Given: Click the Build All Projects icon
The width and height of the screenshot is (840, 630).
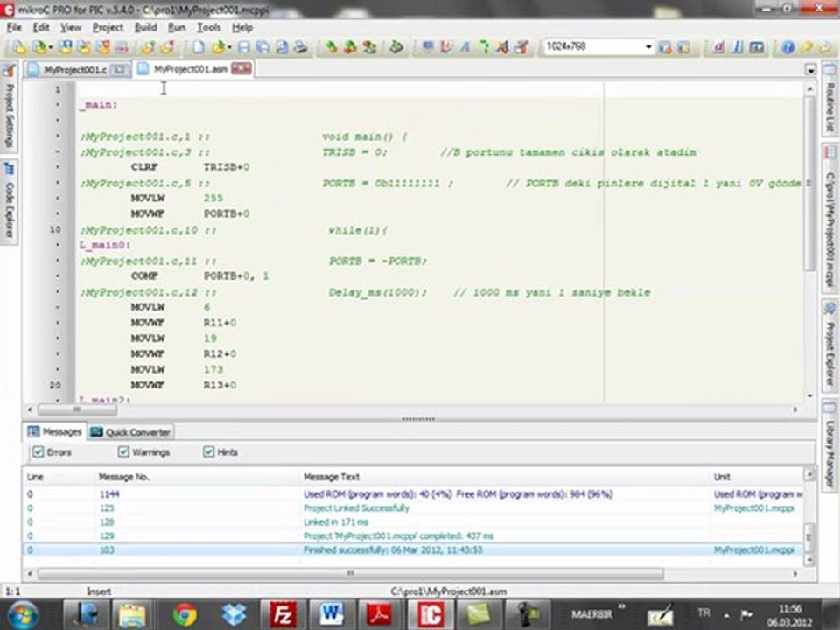Looking at the screenshot, I should coord(350,47).
